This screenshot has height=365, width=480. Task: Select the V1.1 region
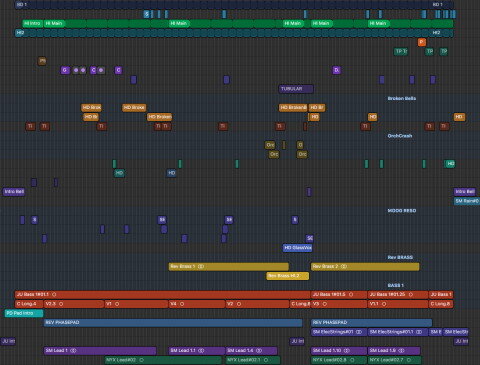(x=398, y=304)
